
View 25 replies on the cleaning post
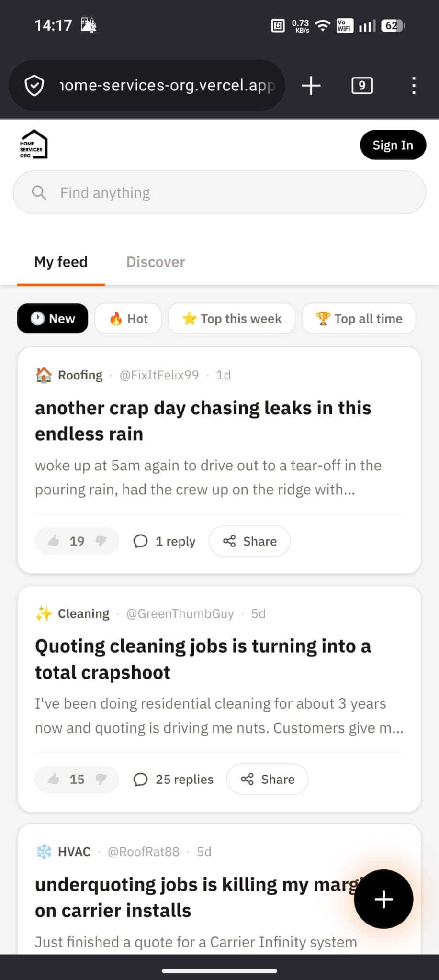click(x=173, y=780)
